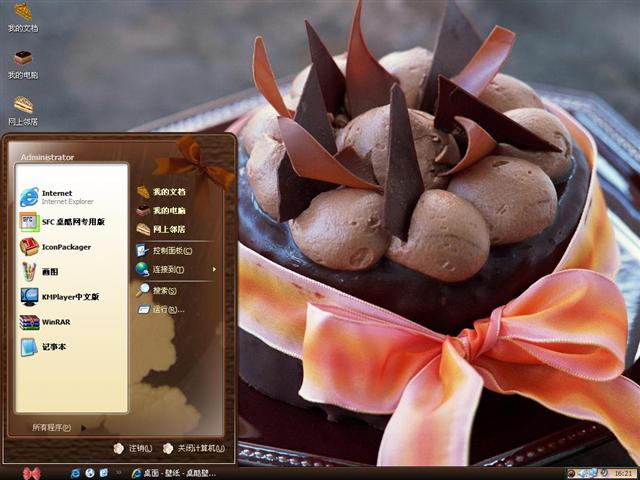
Task: Expand 所有程序(P) all programs list
Action: tap(59, 427)
